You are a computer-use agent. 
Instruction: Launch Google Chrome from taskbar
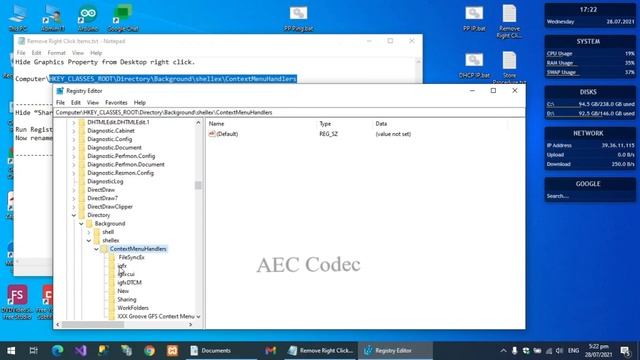149,350
